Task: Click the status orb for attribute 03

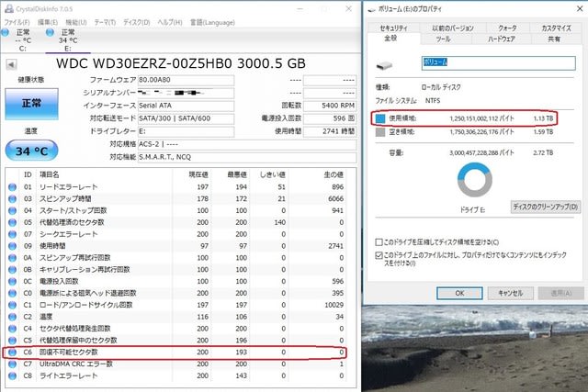Action: click(x=12, y=198)
